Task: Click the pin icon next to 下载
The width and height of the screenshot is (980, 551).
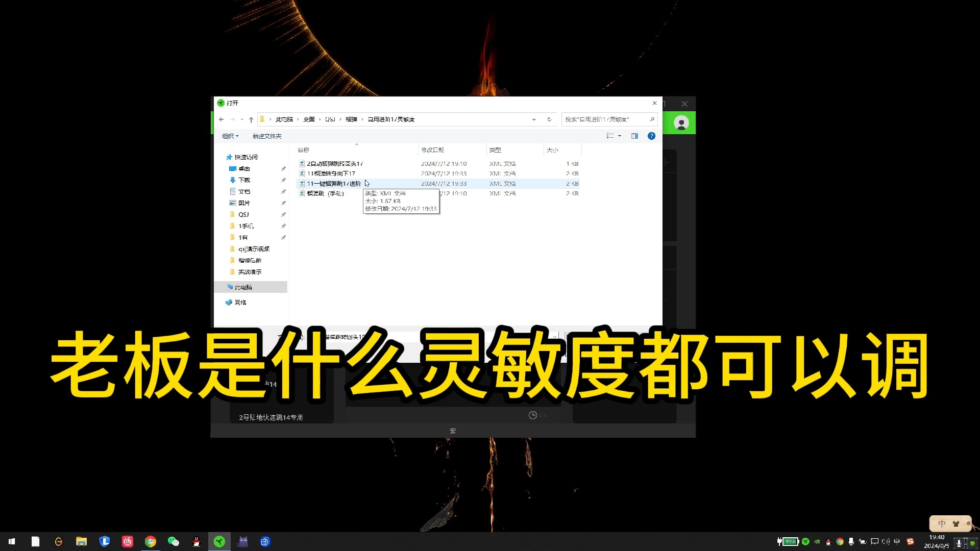Action: coord(283,180)
